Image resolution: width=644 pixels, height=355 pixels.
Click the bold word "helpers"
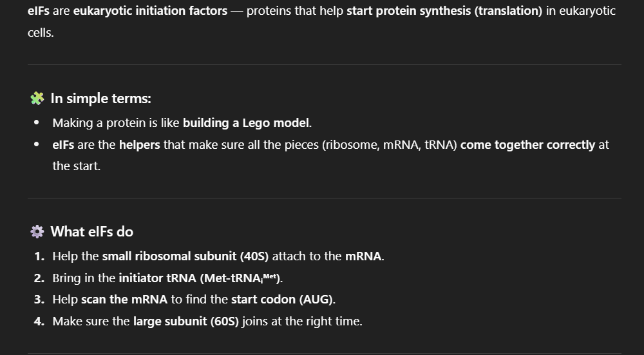click(x=139, y=145)
